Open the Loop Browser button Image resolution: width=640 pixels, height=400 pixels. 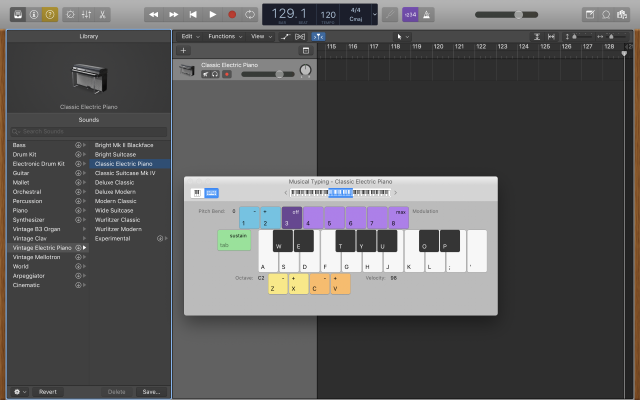(606, 15)
